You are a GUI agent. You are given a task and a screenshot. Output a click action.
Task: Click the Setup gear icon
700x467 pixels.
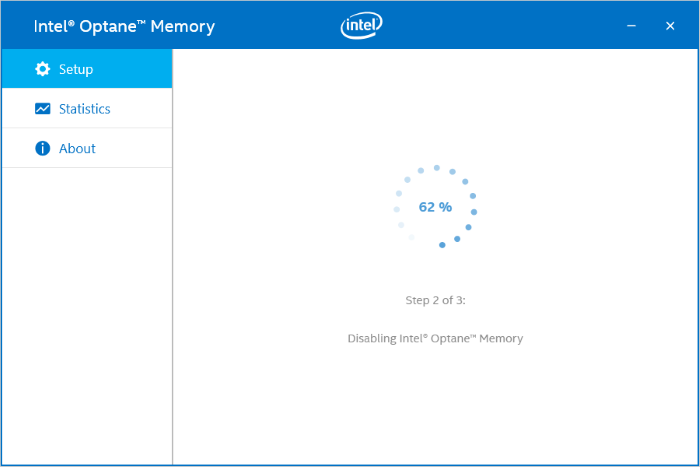[42, 69]
